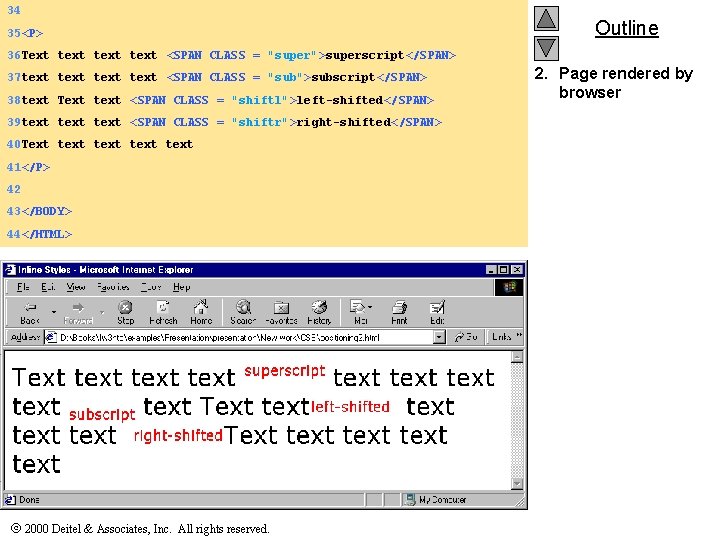
Task: Open the Edit menu in menu bar
Action: point(48,287)
